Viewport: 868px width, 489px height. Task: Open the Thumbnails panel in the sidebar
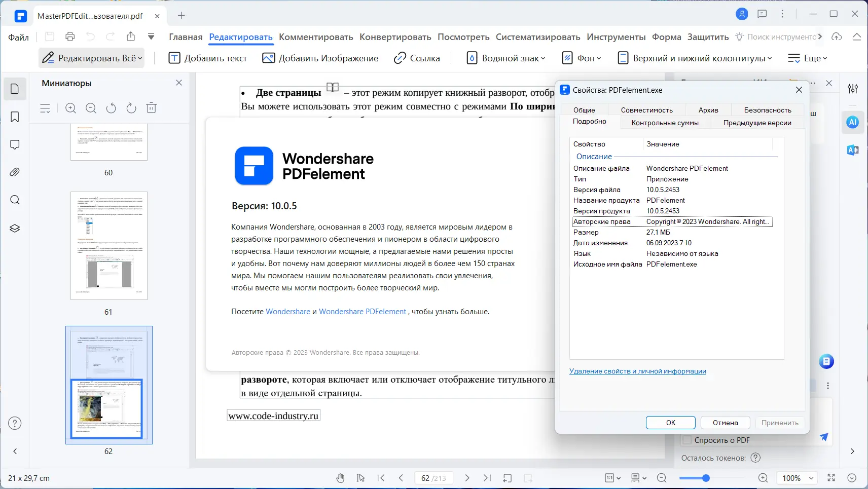coord(15,89)
